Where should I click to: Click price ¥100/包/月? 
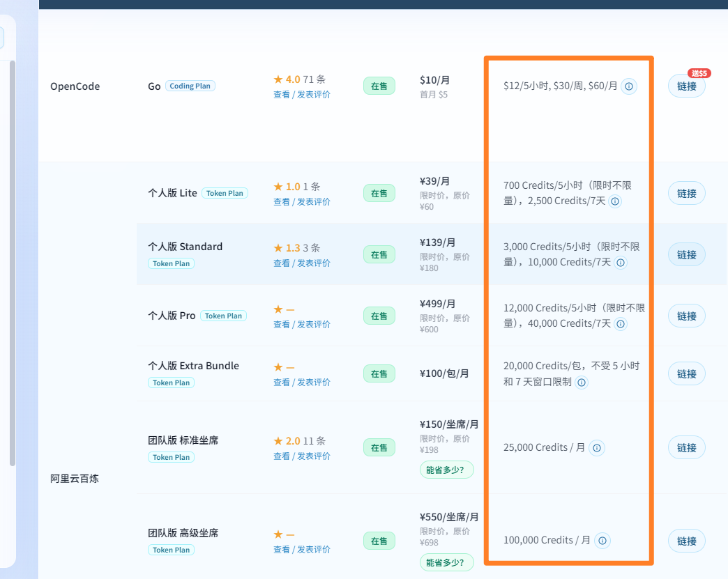[444, 373]
